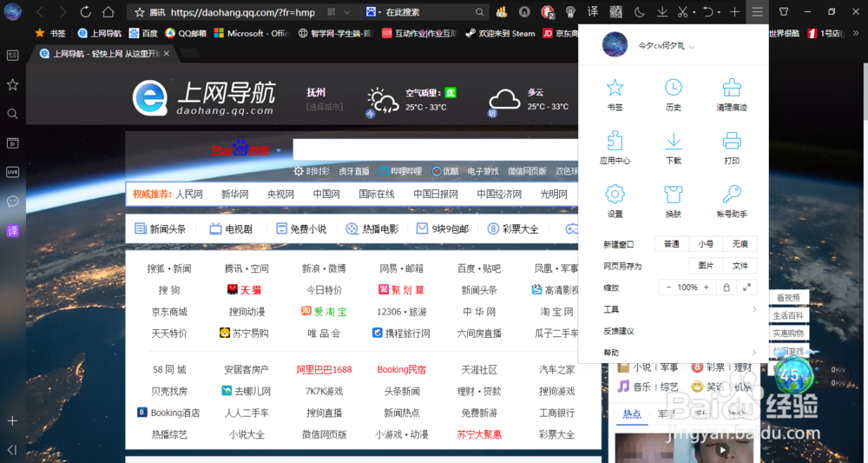Open the sidebar LIVE icon

12,172
